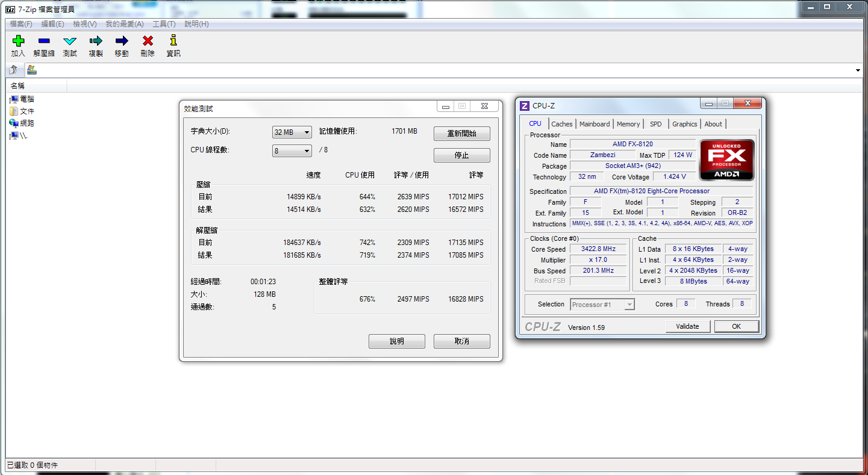Click the Core Voltage value 1.424 V
The width and height of the screenshot is (868, 475).
(675, 177)
